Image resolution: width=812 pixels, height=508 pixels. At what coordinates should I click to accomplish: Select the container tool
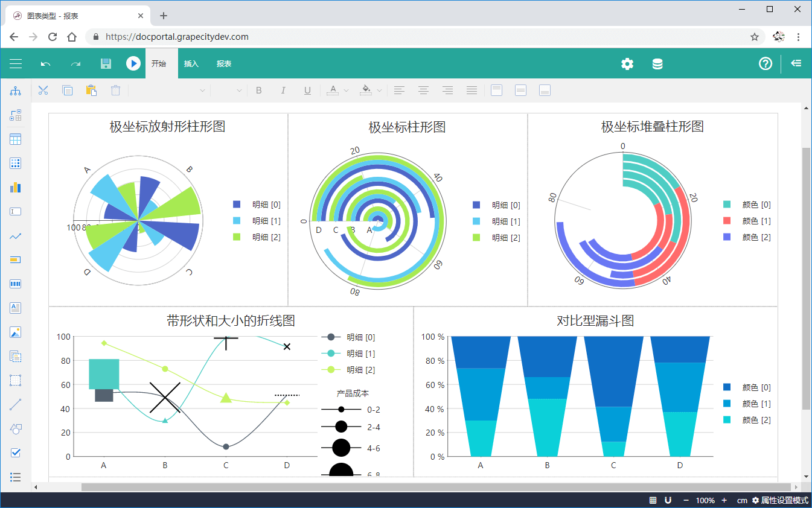click(16, 381)
